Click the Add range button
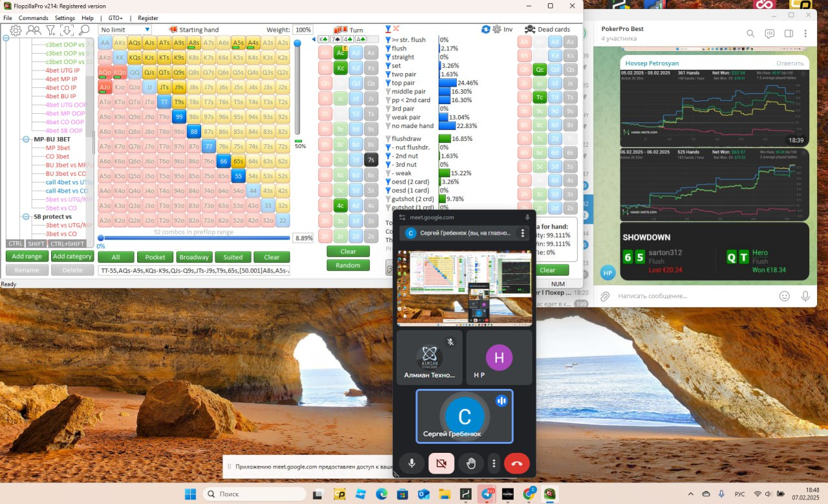The width and height of the screenshot is (828, 504). click(x=28, y=257)
